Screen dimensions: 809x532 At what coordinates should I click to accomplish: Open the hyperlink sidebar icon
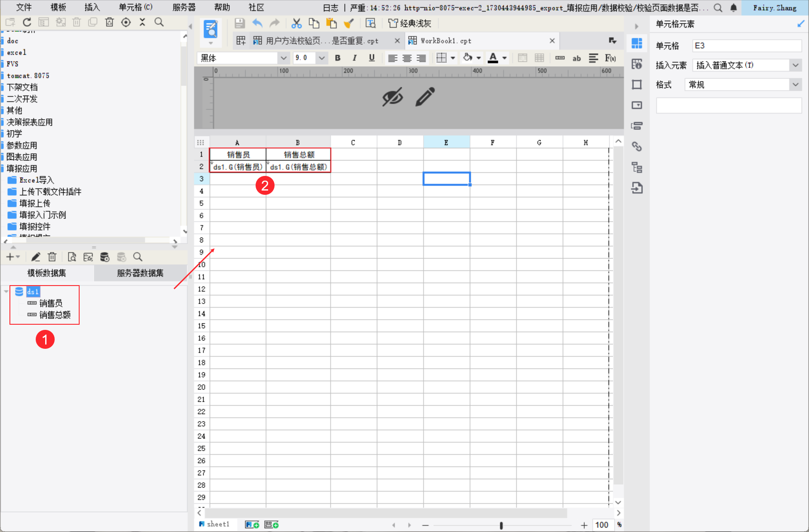click(x=637, y=146)
